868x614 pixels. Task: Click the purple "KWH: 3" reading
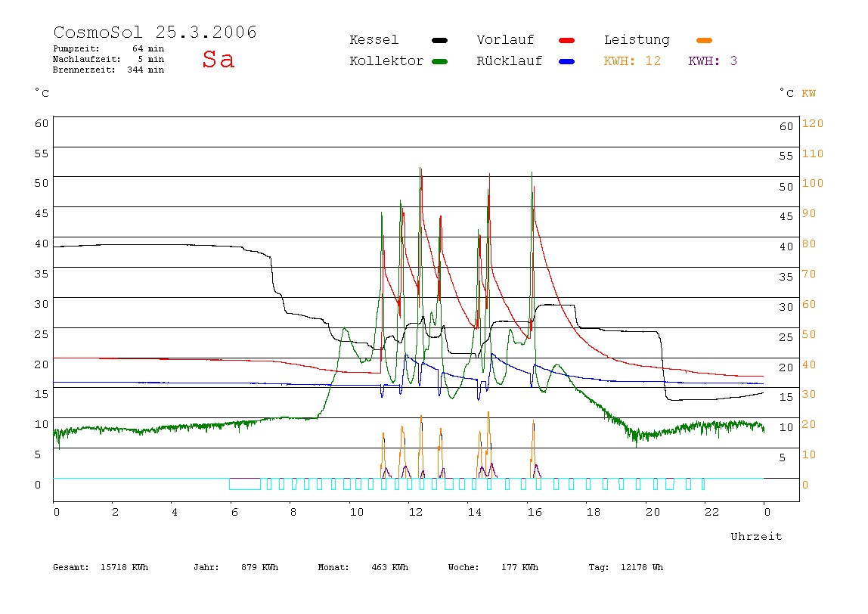click(x=713, y=61)
